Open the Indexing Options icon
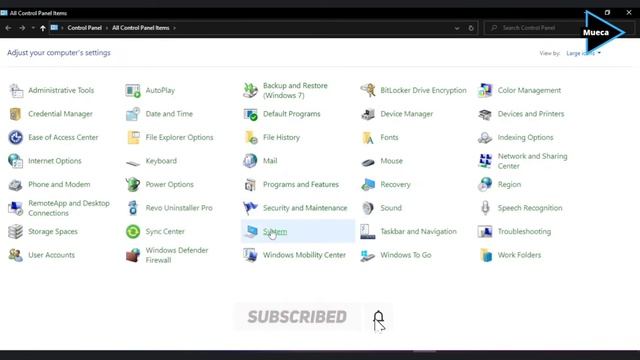The width and height of the screenshot is (640, 360). pos(485,137)
